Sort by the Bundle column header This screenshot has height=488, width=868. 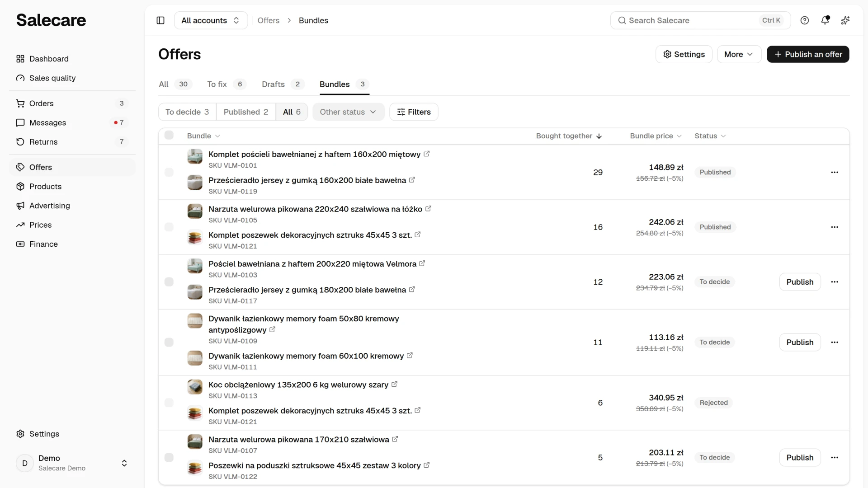pyautogui.click(x=203, y=136)
